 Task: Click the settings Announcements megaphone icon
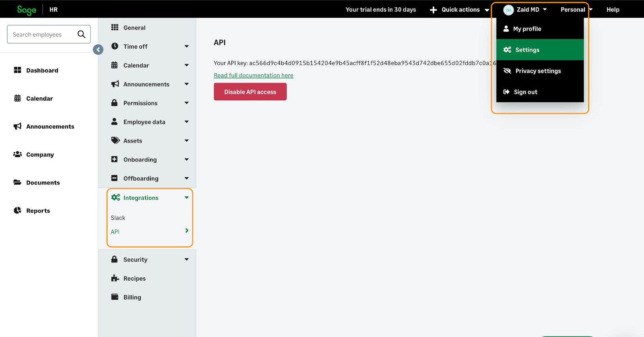tap(115, 84)
